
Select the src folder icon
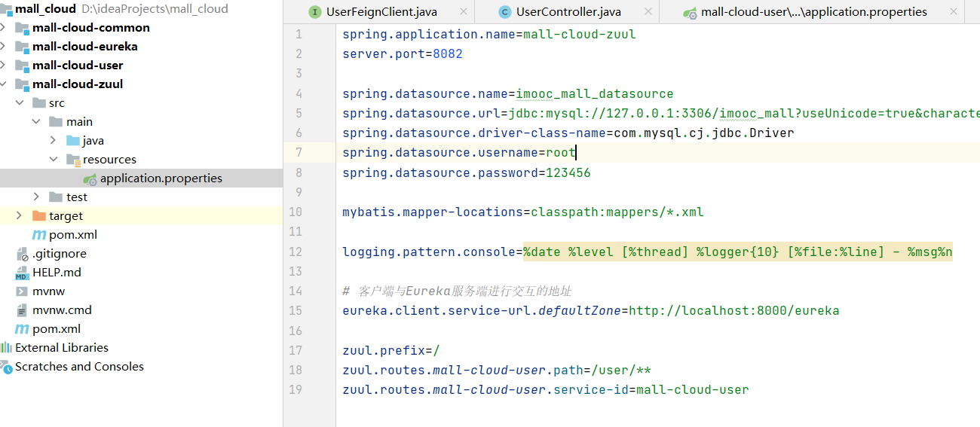pyautogui.click(x=38, y=103)
